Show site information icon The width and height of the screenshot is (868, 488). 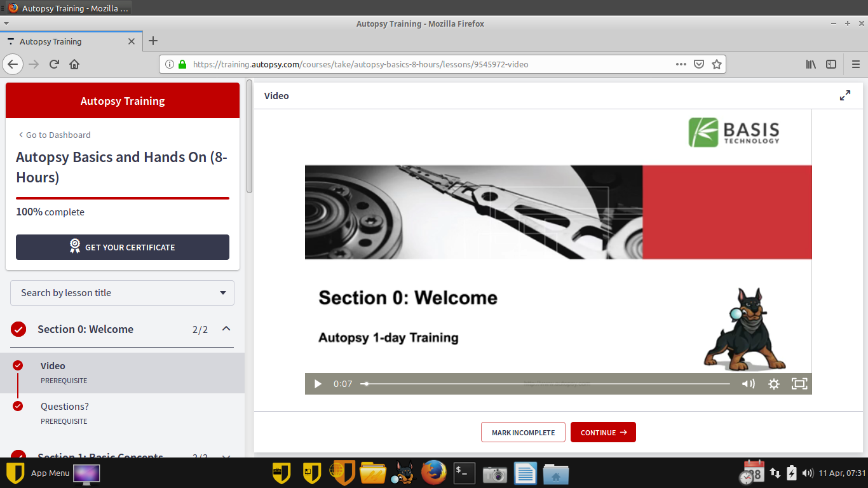coord(169,64)
